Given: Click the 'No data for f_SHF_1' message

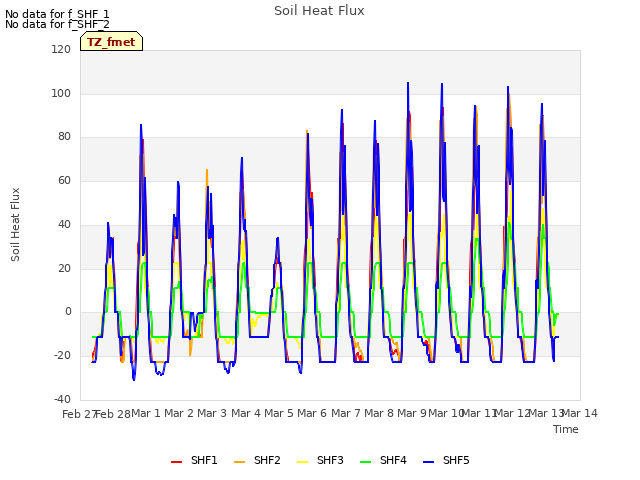Looking at the screenshot, I should (x=57, y=14).
